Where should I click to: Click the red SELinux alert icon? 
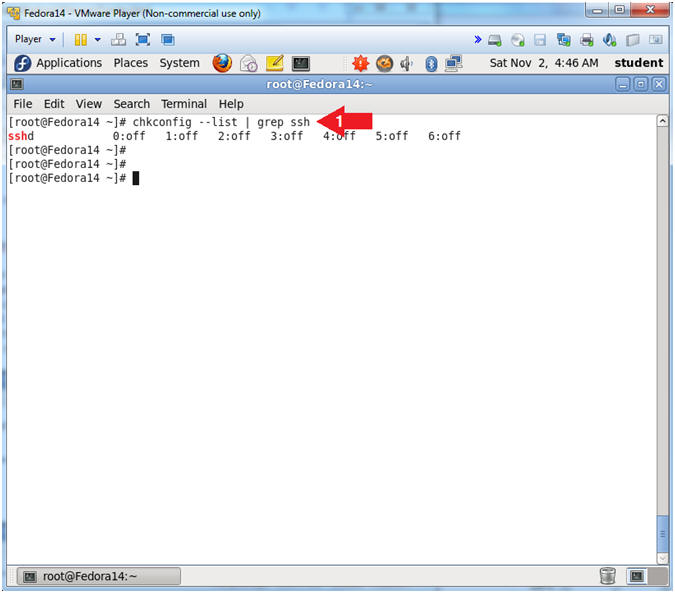click(360, 64)
